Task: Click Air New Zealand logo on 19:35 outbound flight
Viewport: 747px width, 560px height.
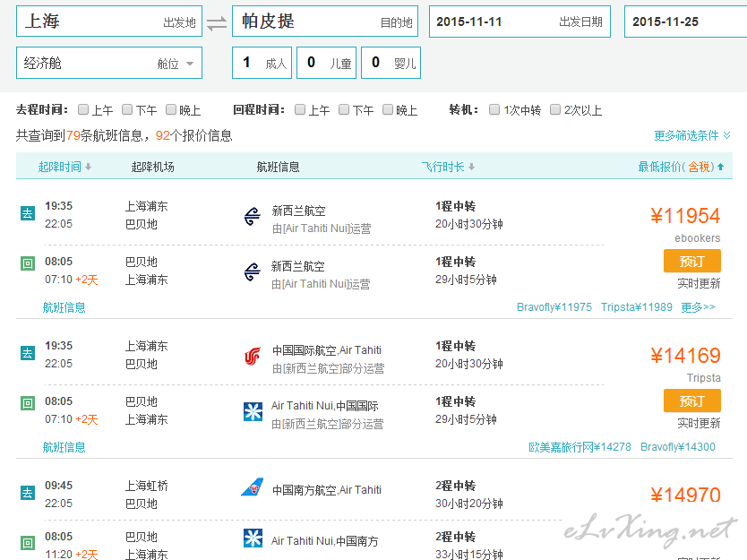Action: pos(252,216)
